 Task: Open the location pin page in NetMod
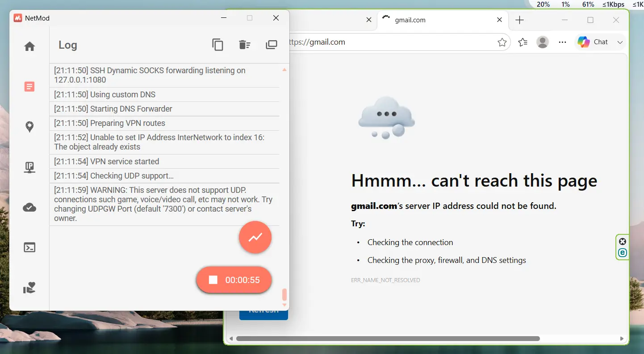(29, 127)
